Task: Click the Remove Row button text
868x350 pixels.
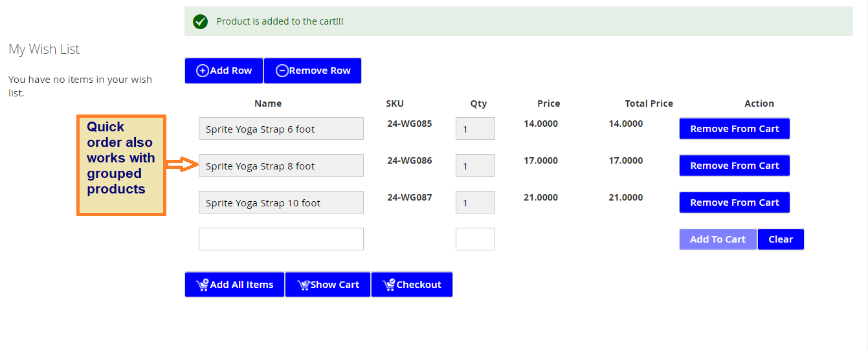Action: click(x=320, y=71)
